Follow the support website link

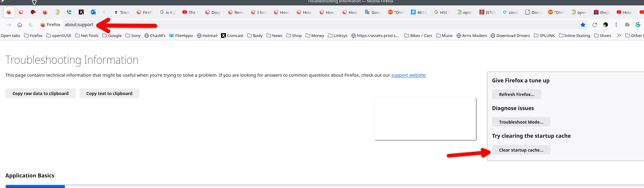(x=408, y=75)
